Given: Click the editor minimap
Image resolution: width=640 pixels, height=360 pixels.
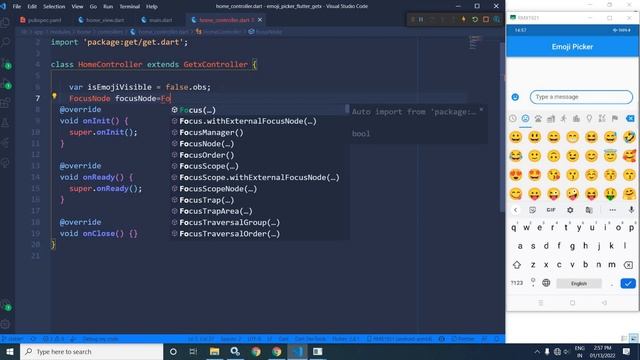Looking at the screenshot, I should point(474,42).
